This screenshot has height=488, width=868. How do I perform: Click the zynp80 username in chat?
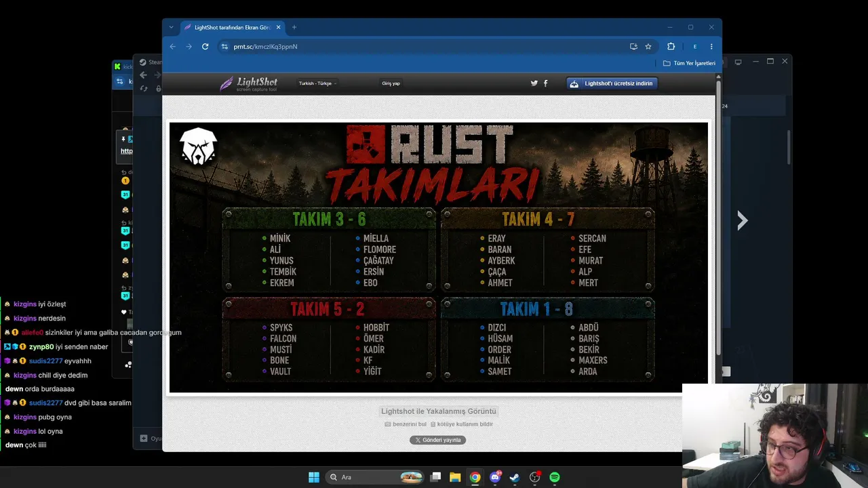click(41, 347)
